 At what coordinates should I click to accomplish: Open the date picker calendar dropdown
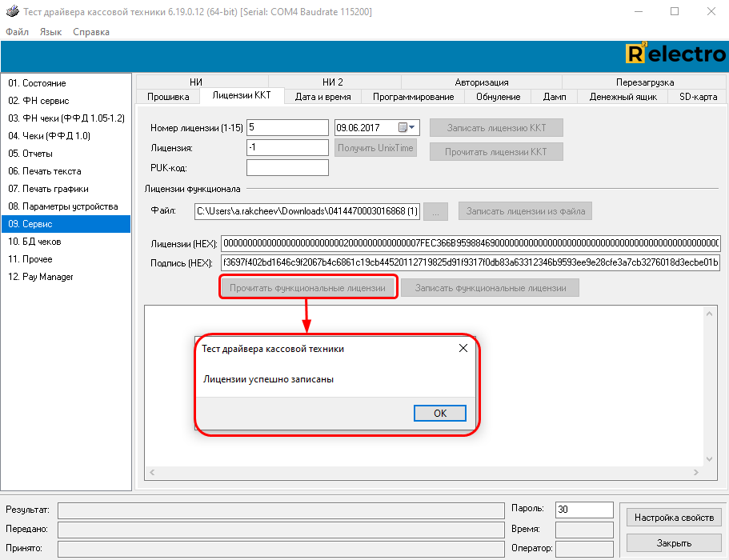click(412, 127)
